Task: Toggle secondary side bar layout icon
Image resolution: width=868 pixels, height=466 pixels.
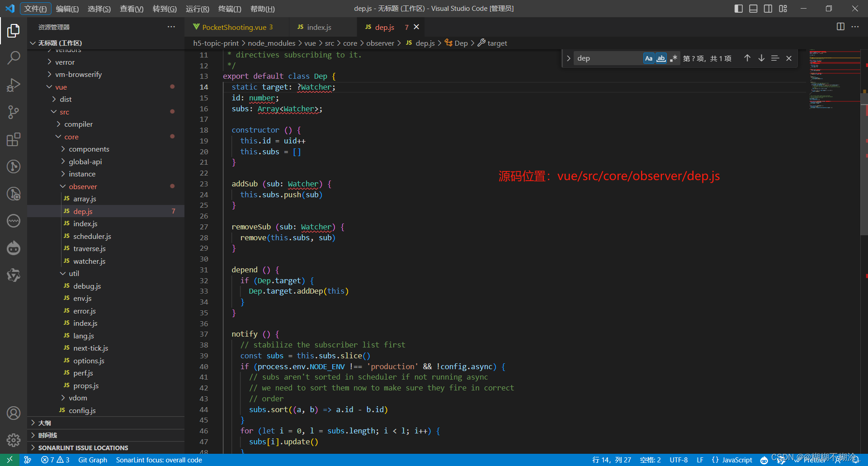Action: (768, 9)
